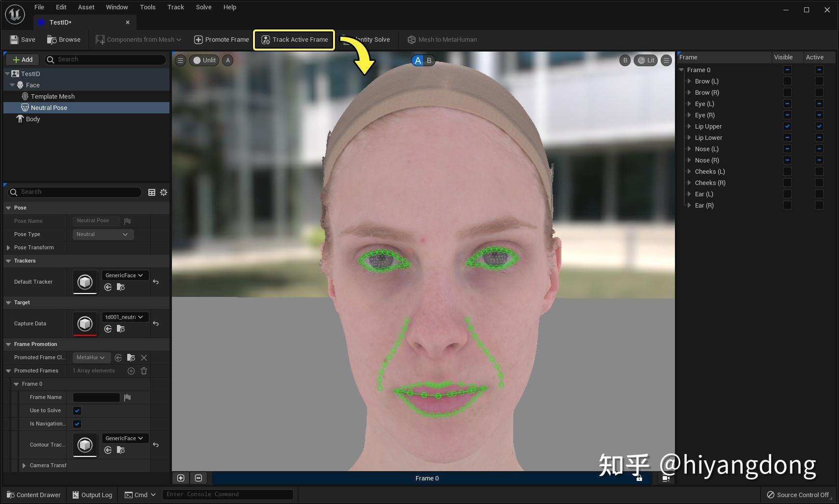Screen dimensions: 839x504
Task: Toggle Lip Upper visible checkbox
Action: tap(787, 126)
